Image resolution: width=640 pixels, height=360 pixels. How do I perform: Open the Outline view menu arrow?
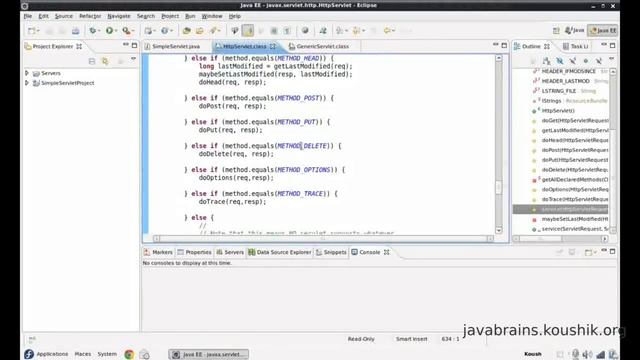(611, 60)
